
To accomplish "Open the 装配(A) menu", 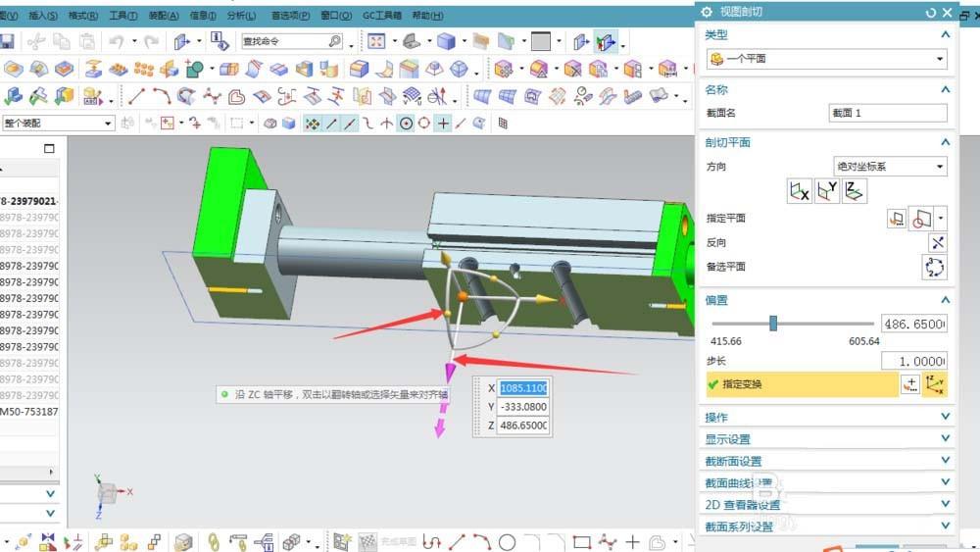I will click(163, 15).
